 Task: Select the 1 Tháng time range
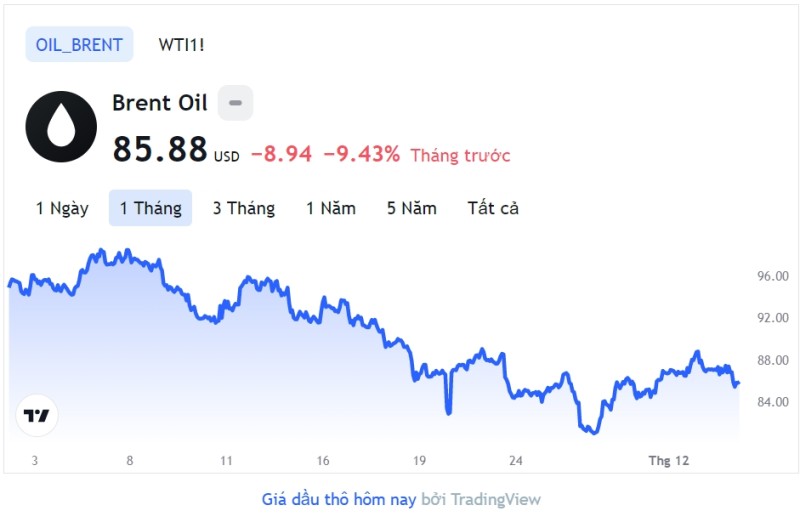pyautogui.click(x=151, y=208)
